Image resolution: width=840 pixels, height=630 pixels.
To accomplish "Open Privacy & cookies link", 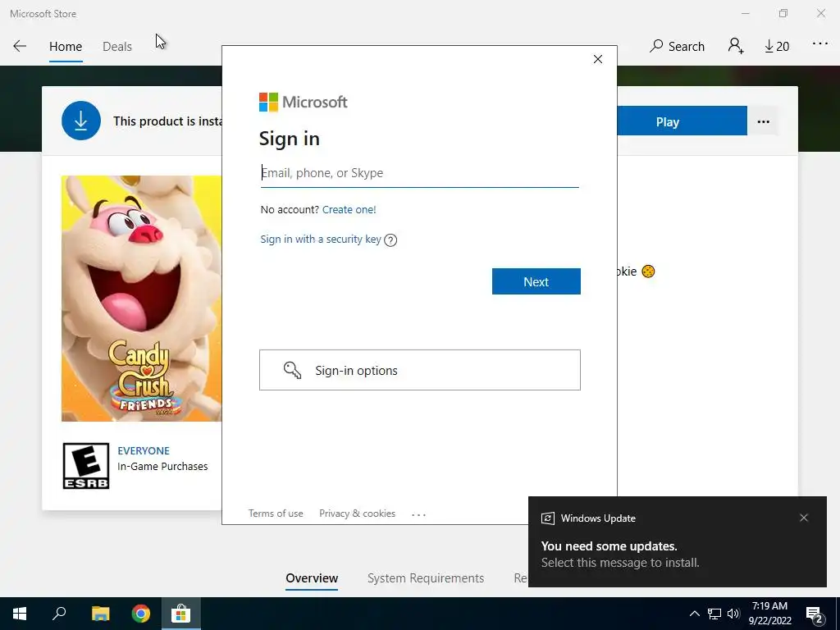I will [x=358, y=514].
